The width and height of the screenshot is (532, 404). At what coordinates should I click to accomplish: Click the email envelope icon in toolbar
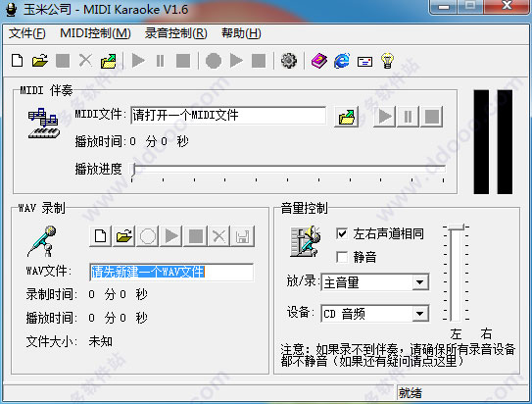tap(364, 62)
